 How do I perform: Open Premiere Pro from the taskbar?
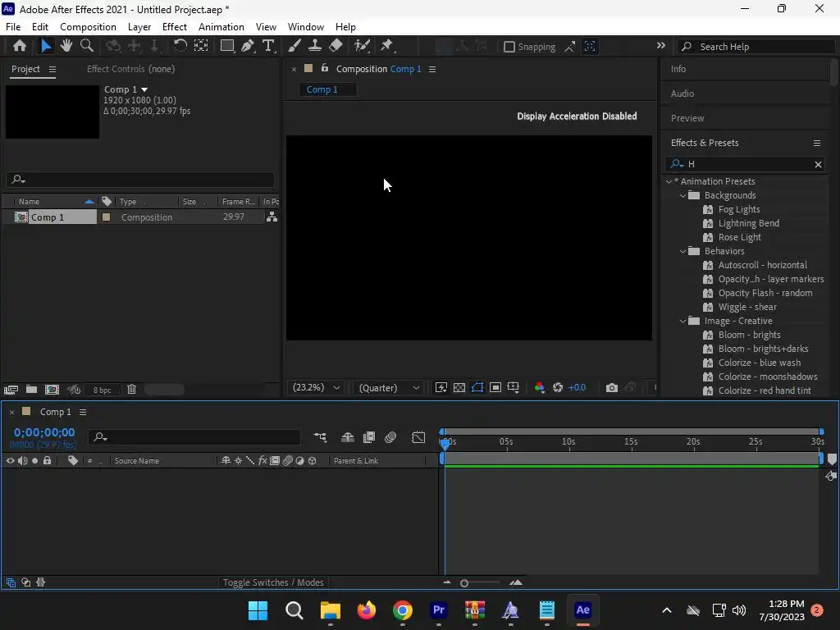pyautogui.click(x=439, y=609)
